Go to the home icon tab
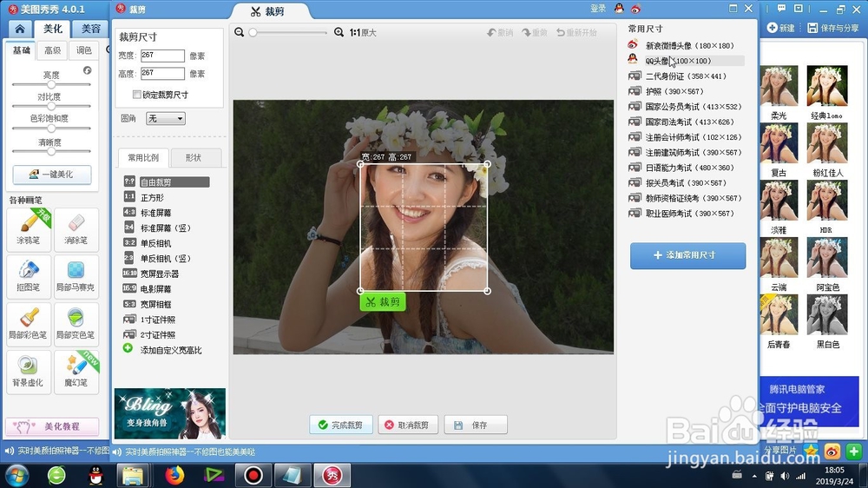The image size is (868, 488). tap(20, 29)
